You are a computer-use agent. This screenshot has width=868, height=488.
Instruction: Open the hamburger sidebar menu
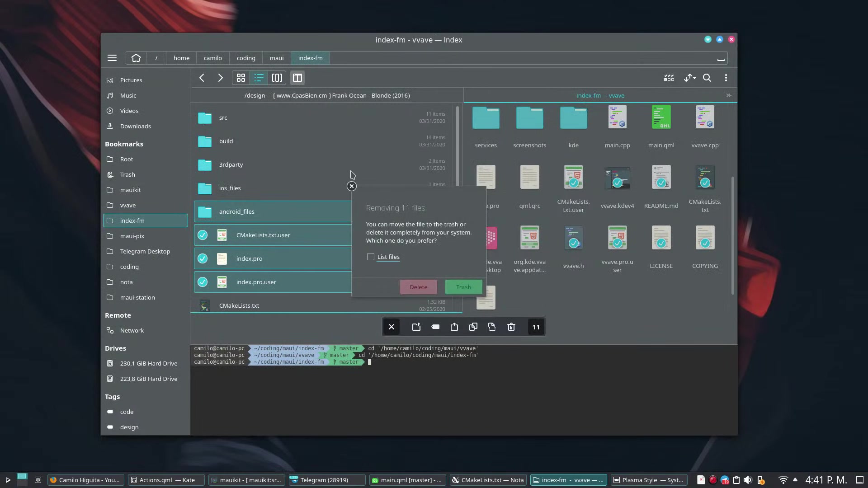[x=112, y=58]
